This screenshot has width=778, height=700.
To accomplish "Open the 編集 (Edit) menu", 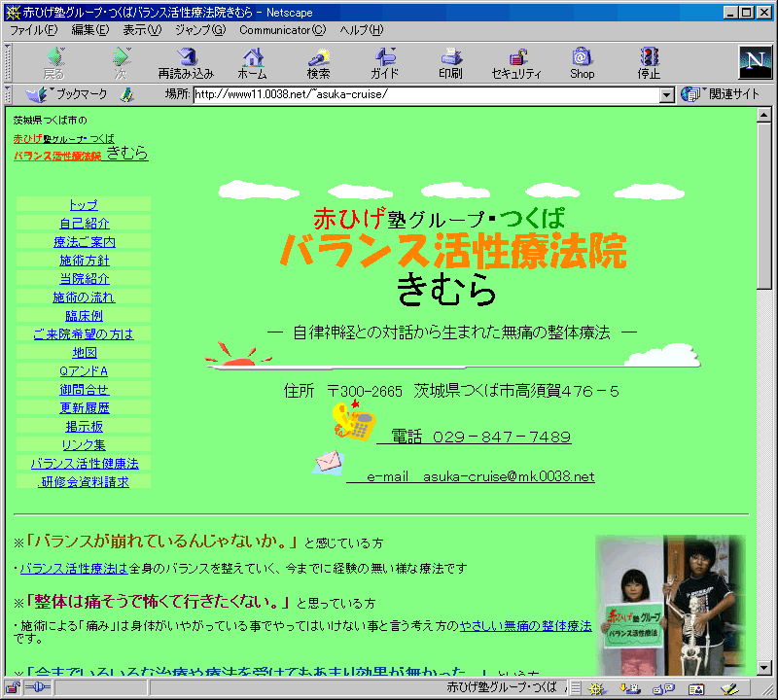I will click(89, 30).
